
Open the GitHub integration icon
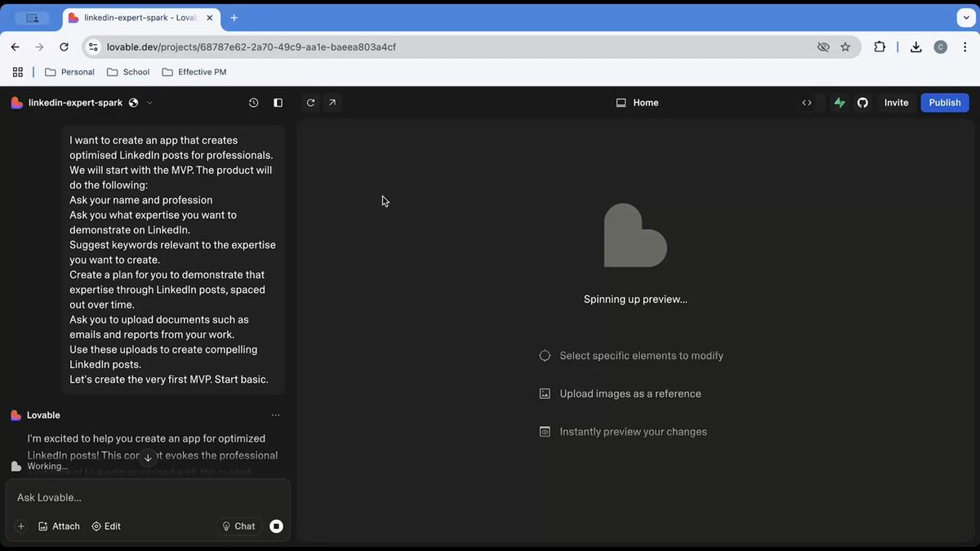click(862, 103)
